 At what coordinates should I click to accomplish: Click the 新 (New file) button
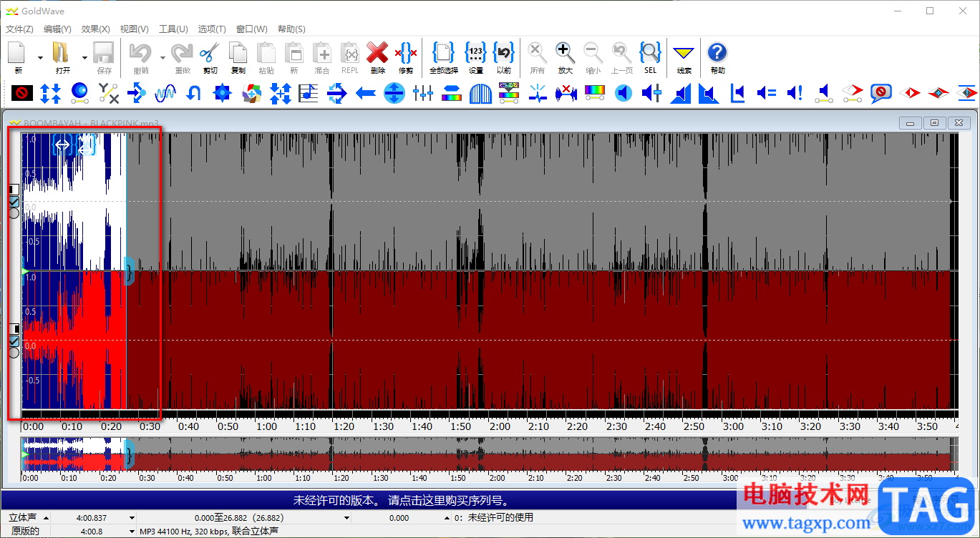pyautogui.click(x=18, y=57)
